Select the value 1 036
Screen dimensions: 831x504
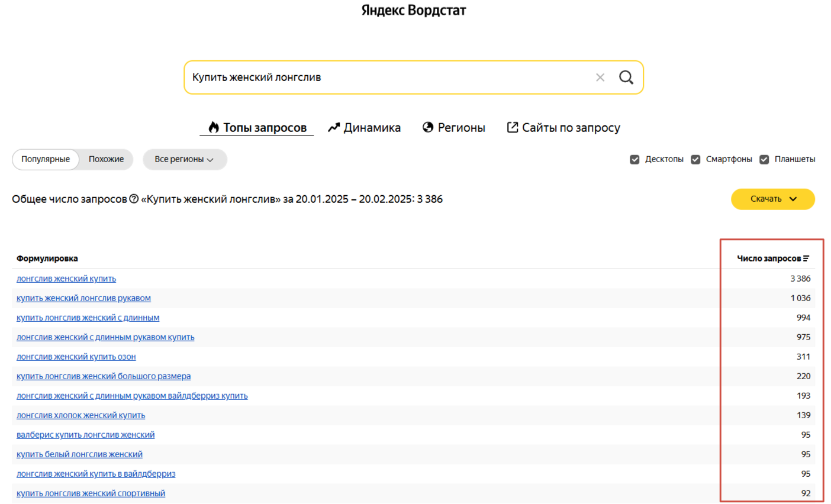pyautogui.click(x=800, y=298)
